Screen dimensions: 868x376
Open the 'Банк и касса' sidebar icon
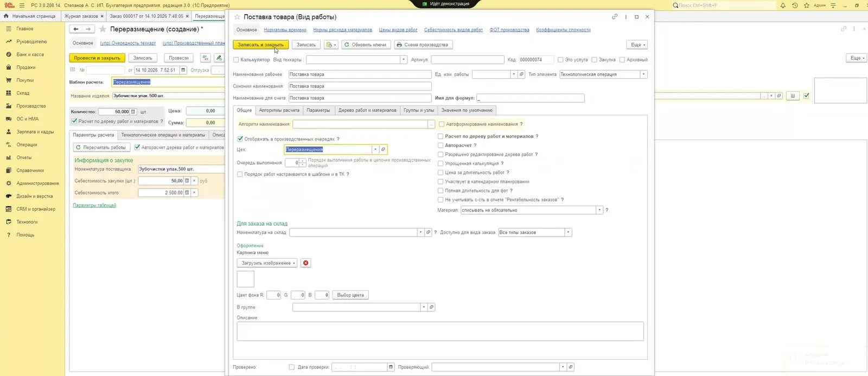(x=9, y=55)
